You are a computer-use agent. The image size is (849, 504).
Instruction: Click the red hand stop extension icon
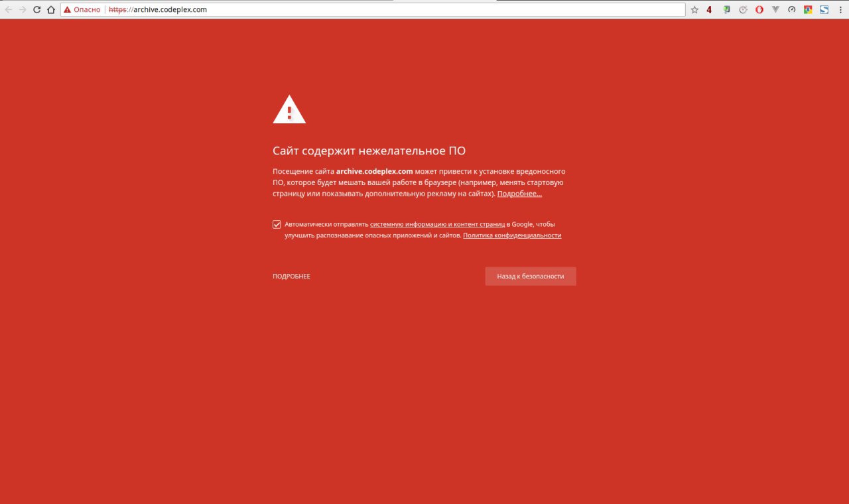(759, 10)
